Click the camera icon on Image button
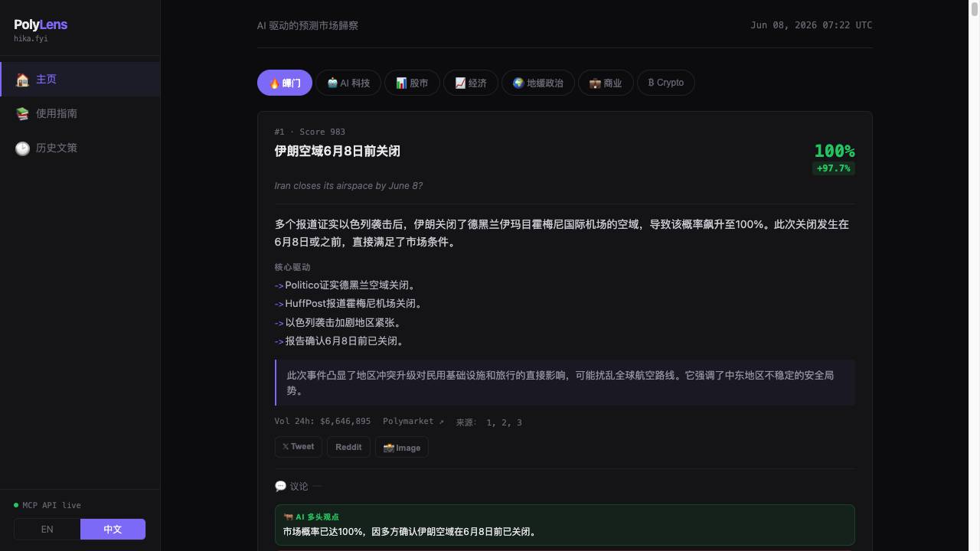 tap(389, 448)
